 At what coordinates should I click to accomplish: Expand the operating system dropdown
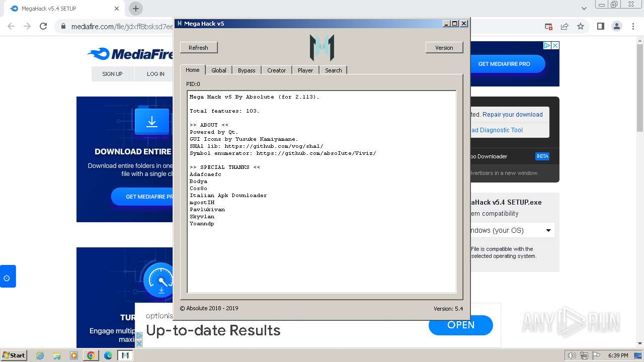[x=512, y=230]
